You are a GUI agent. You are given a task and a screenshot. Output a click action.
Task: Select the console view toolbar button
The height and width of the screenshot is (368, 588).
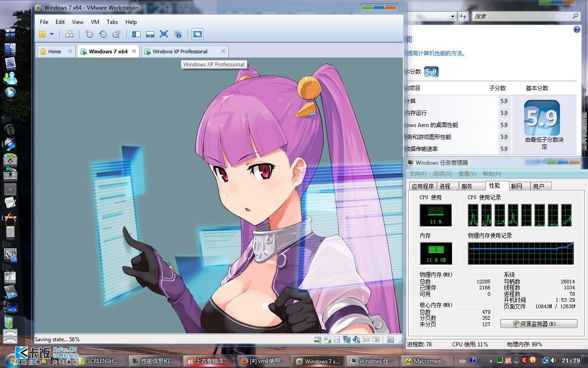198,34
